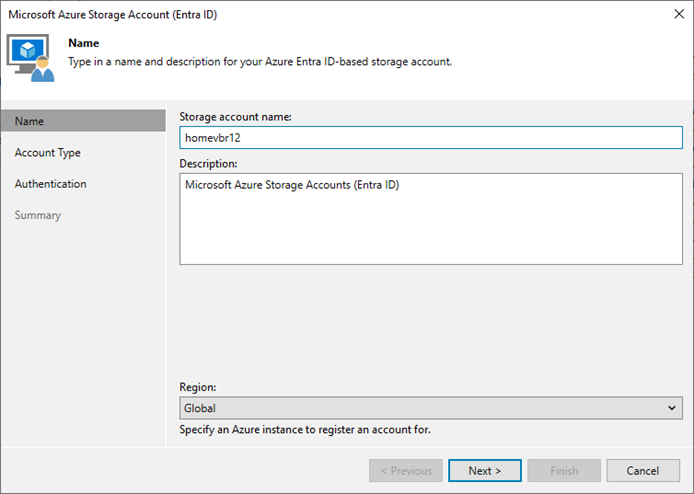Click inside the Description text box
The width and height of the screenshot is (694, 494).
431,219
